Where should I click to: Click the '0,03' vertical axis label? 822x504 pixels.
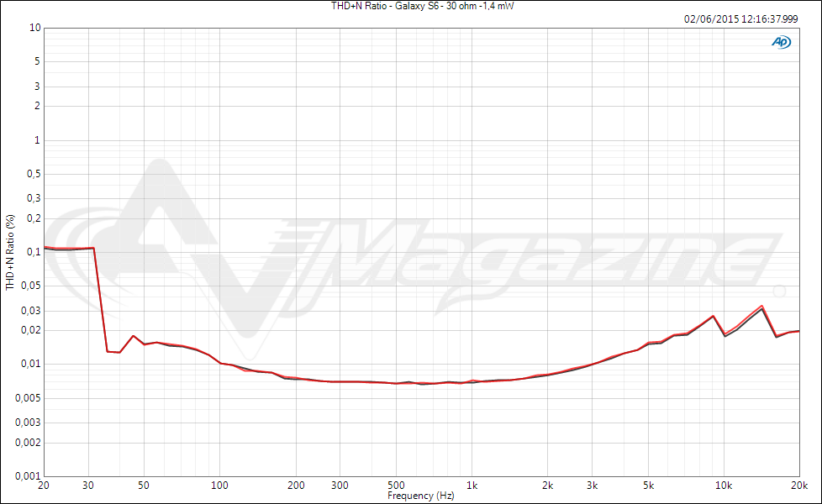pyautogui.click(x=31, y=311)
